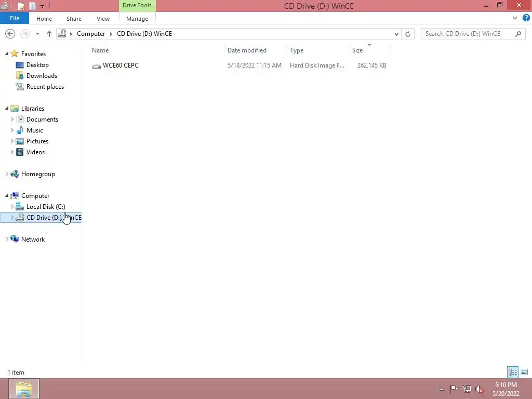Click the 5/18/2022 11:15 AM date cell
The height and width of the screenshot is (399, 532).
[x=255, y=65]
